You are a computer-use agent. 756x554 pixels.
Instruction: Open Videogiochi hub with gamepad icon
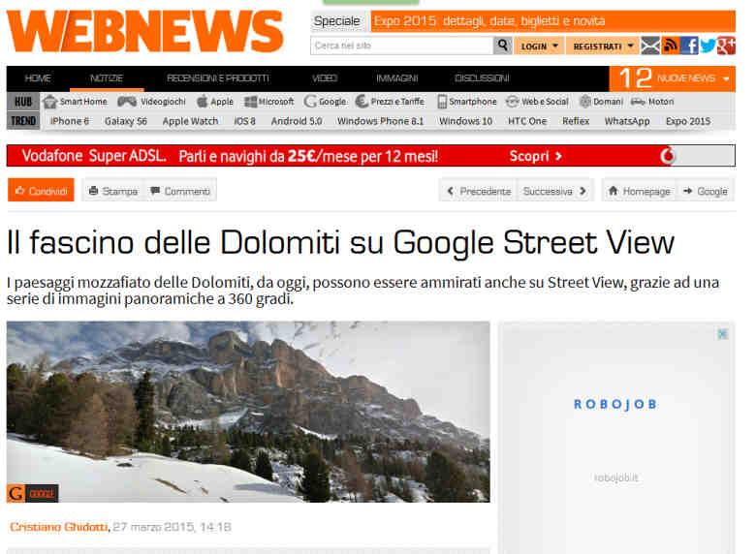(x=151, y=102)
